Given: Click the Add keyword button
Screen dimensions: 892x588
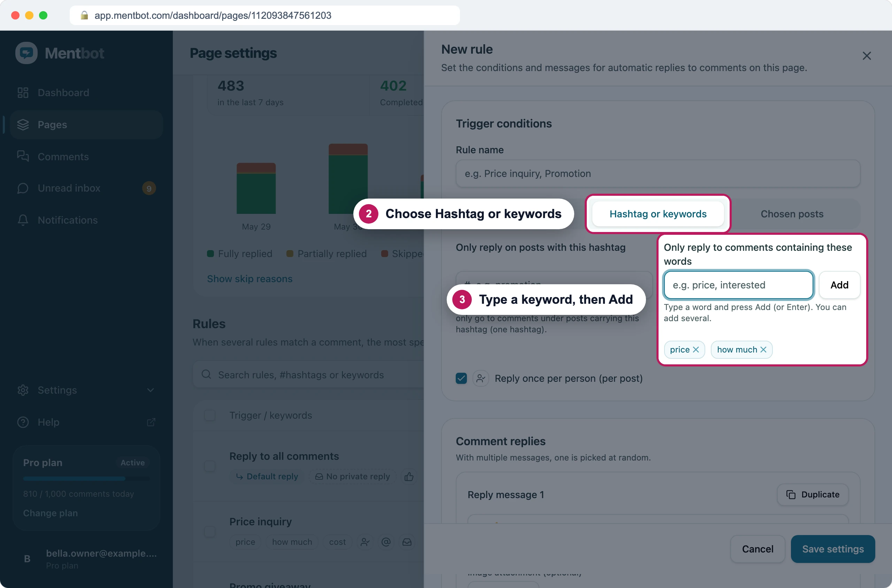Looking at the screenshot, I should click(x=839, y=285).
